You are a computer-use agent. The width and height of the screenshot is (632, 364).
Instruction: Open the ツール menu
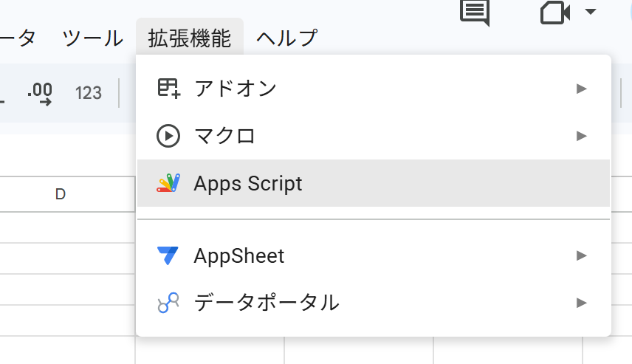point(93,38)
